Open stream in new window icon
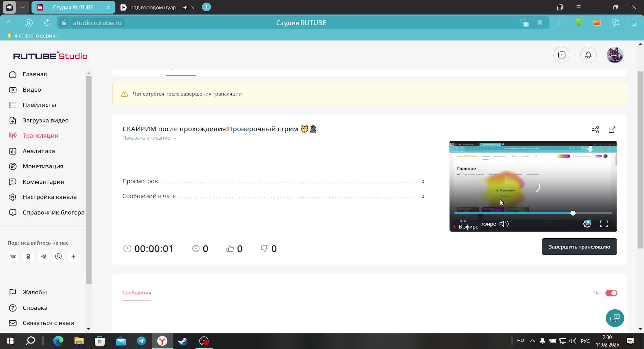644x349 pixels. [612, 130]
